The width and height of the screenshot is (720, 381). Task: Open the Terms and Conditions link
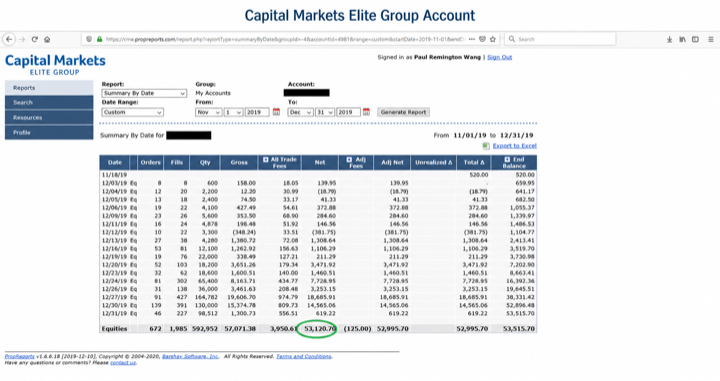pyautogui.click(x=304, y=356)
